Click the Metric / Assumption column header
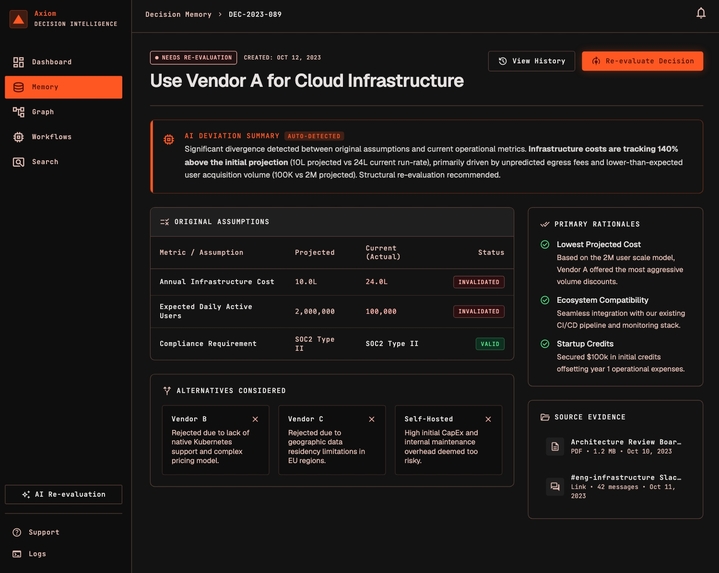Viewport: 719px width, 573px height. click(x=201, y=253)
